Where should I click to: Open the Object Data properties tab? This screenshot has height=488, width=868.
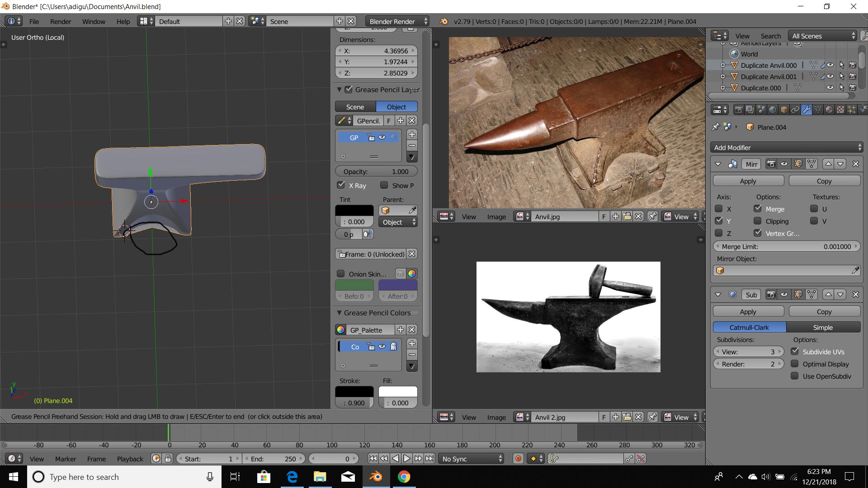[818, 109]
